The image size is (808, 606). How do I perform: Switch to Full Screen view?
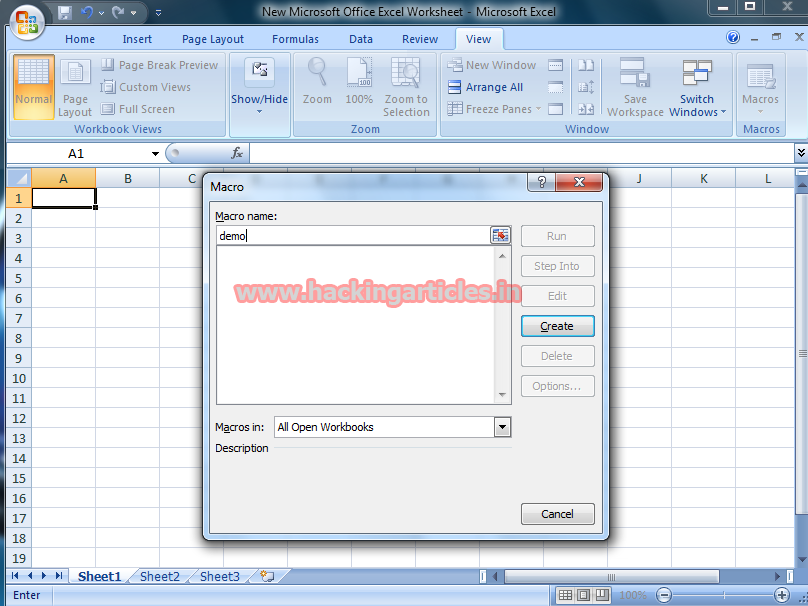coord(138,109)
